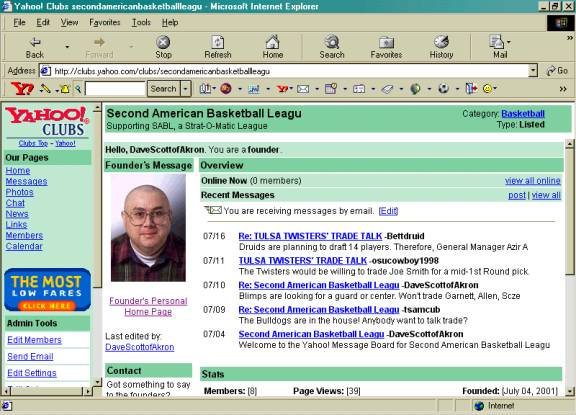This screenshot has width=576, height=415.
Task: Open the Search pane from the toolbar
Action: pos(332,48)
